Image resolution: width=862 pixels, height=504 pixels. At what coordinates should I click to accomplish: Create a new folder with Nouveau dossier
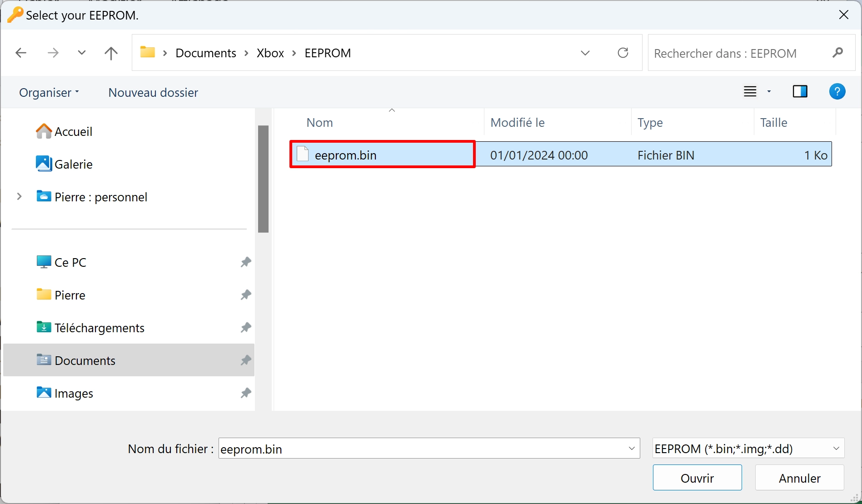[x=153, y=92]
